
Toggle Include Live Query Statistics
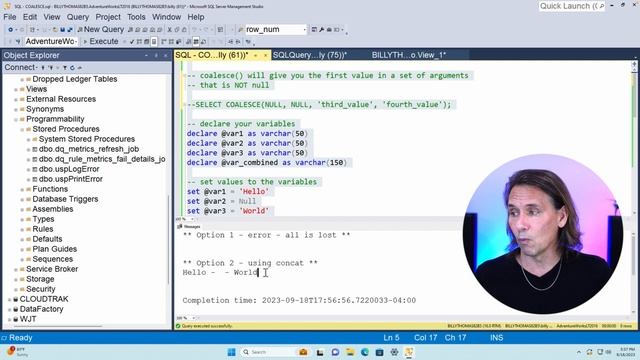[171, 42]
